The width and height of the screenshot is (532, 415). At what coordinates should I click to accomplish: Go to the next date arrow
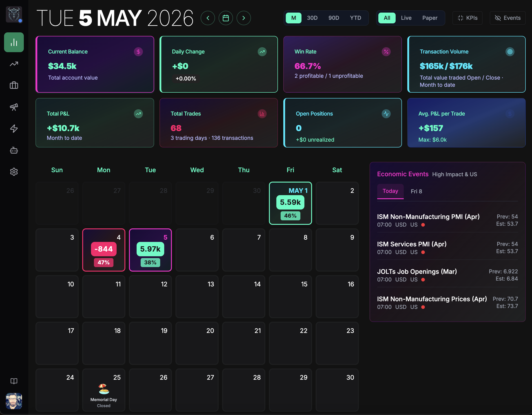click(244, 18)
